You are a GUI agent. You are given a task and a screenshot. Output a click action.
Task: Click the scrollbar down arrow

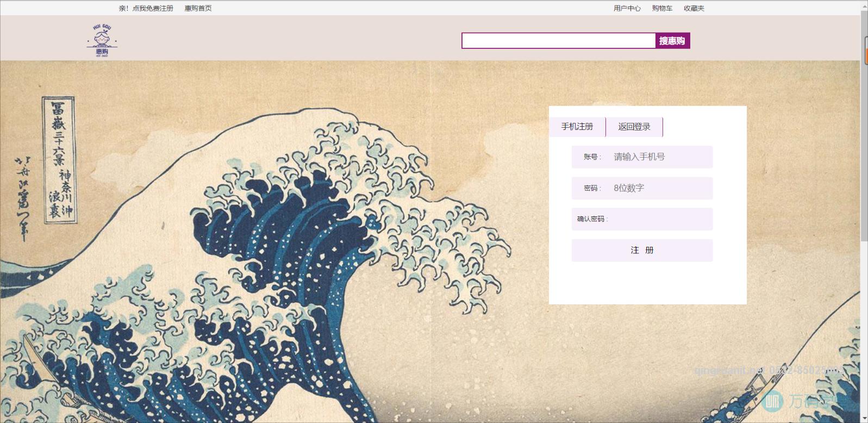coord(864,418)
